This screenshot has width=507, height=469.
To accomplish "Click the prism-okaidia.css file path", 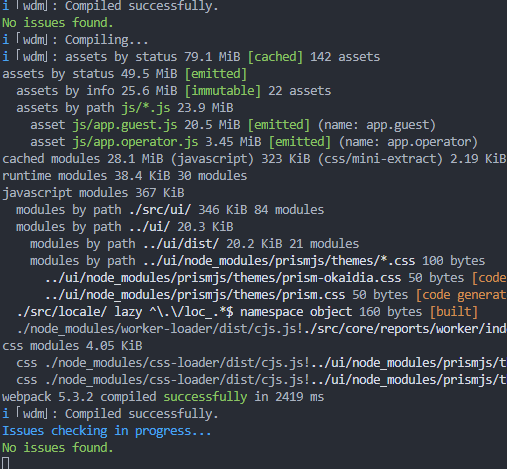I will [x=223, y=278].
